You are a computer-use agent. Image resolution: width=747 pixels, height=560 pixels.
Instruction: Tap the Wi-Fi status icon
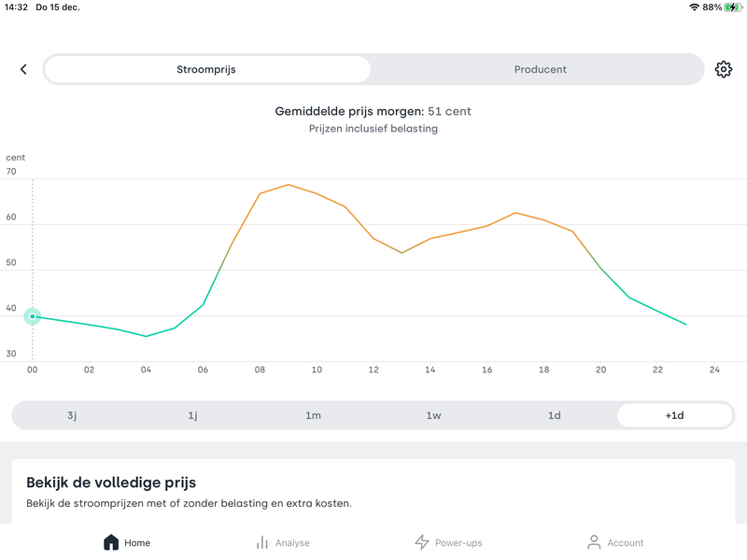tap(694, 7)
